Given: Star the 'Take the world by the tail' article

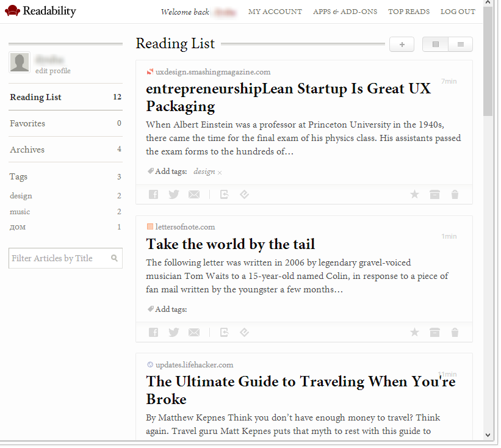Looking at the screenshot, I should point(414,333).
